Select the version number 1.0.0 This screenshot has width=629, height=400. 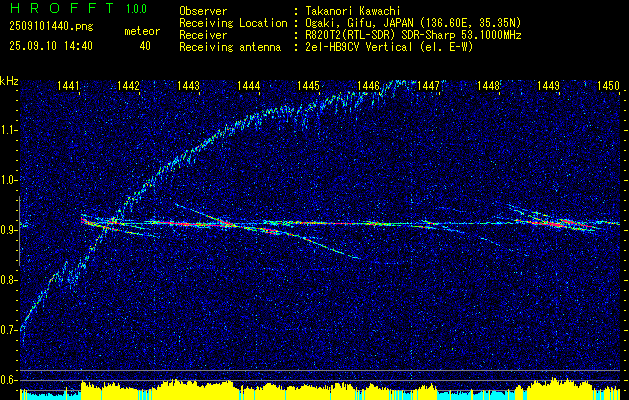click(136, 8)
